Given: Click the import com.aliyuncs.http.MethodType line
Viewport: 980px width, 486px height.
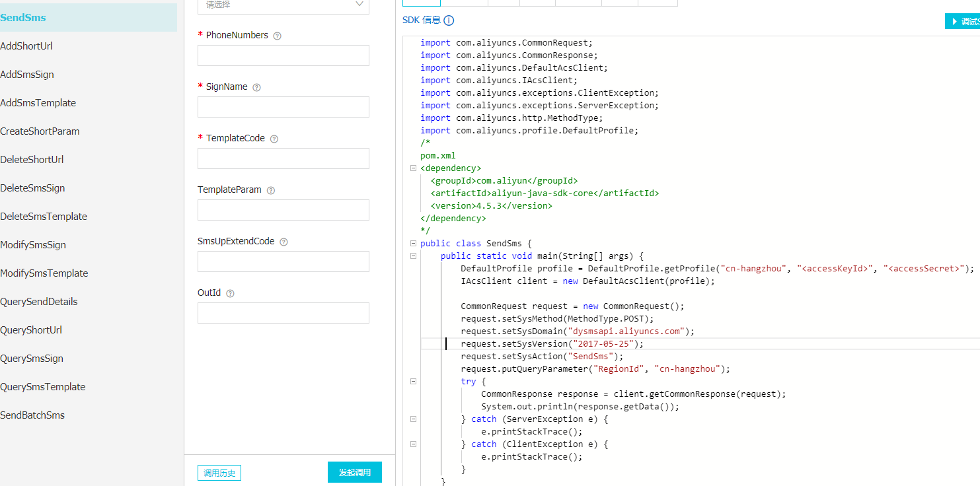Looking at the screenshot, I should tap(512, 118).
